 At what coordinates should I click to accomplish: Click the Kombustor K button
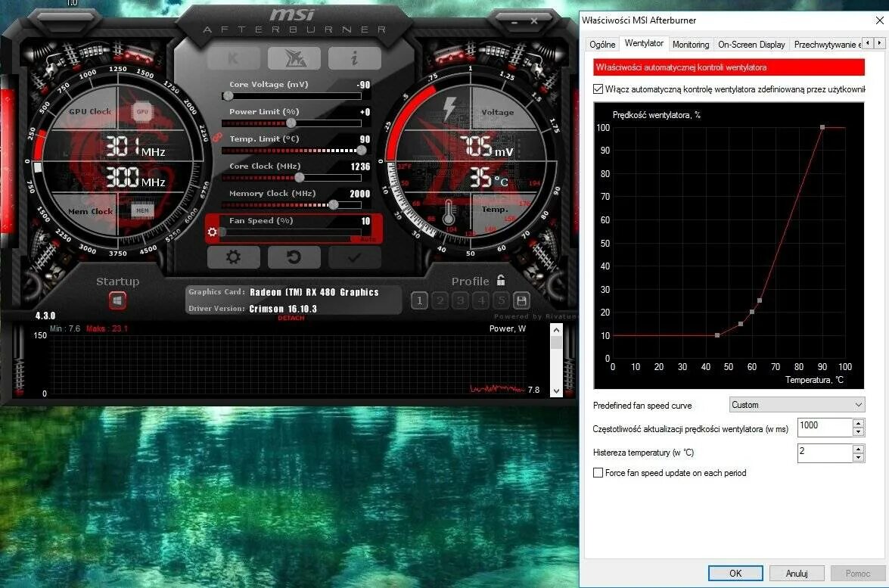(x=234, y=58)
